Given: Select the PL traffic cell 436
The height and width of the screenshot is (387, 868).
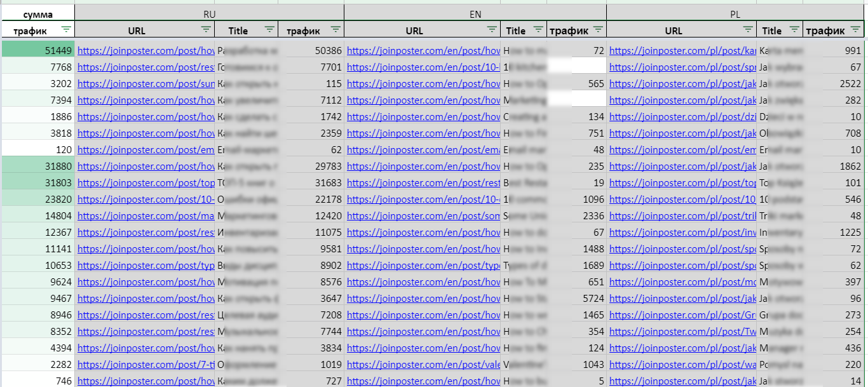Looking at the screenshot, I should 833,348.
